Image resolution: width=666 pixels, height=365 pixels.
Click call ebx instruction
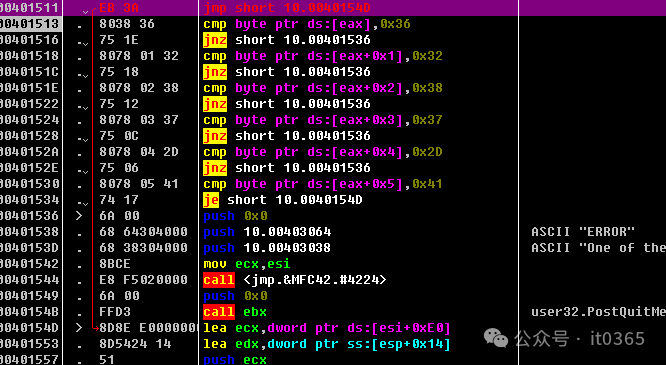[235, 312]
